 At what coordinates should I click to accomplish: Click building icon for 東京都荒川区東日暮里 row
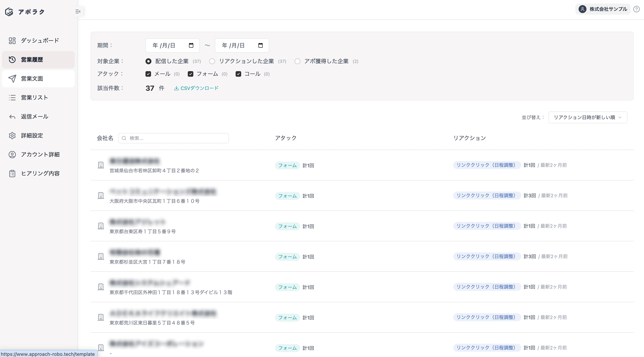pos(101,317)
